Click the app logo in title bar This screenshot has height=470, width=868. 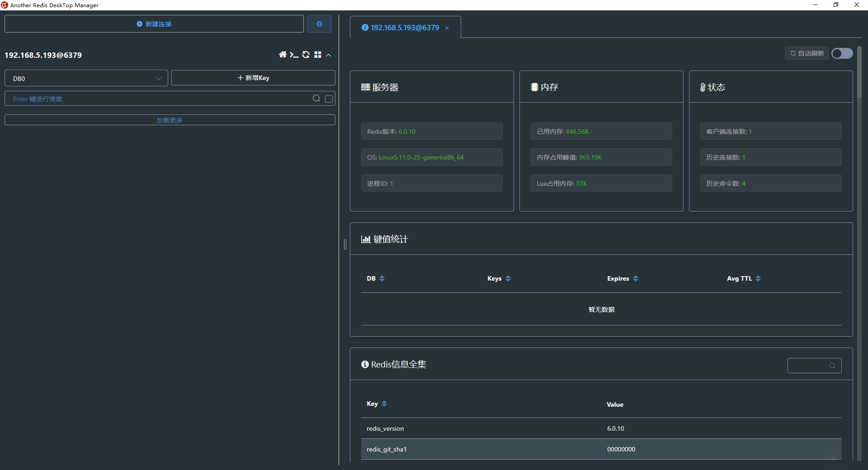click(5, 5)
